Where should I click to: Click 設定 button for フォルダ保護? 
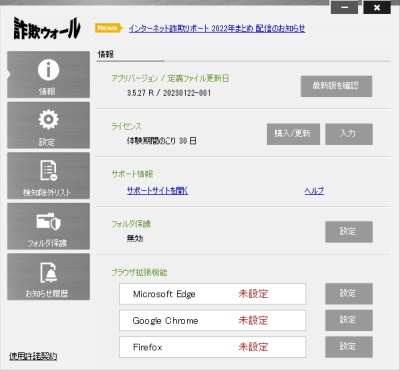pyautogui.click(x=349, y=232)
